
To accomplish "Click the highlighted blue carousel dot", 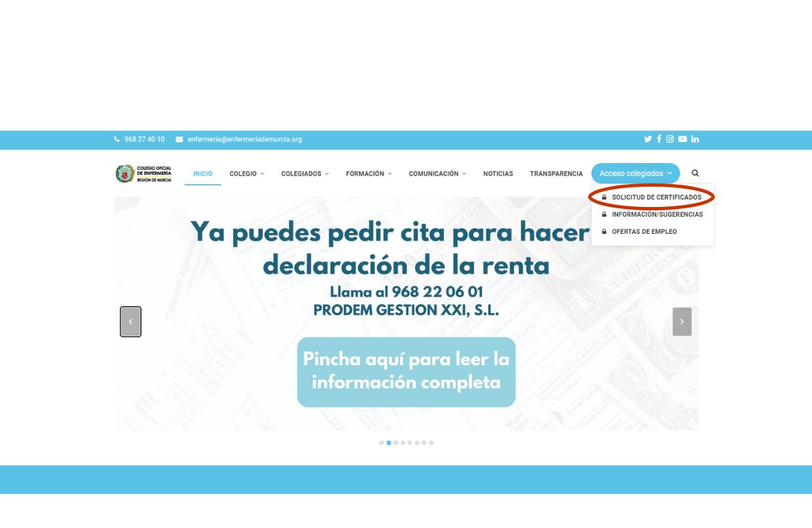I will [x=389, y=443].
